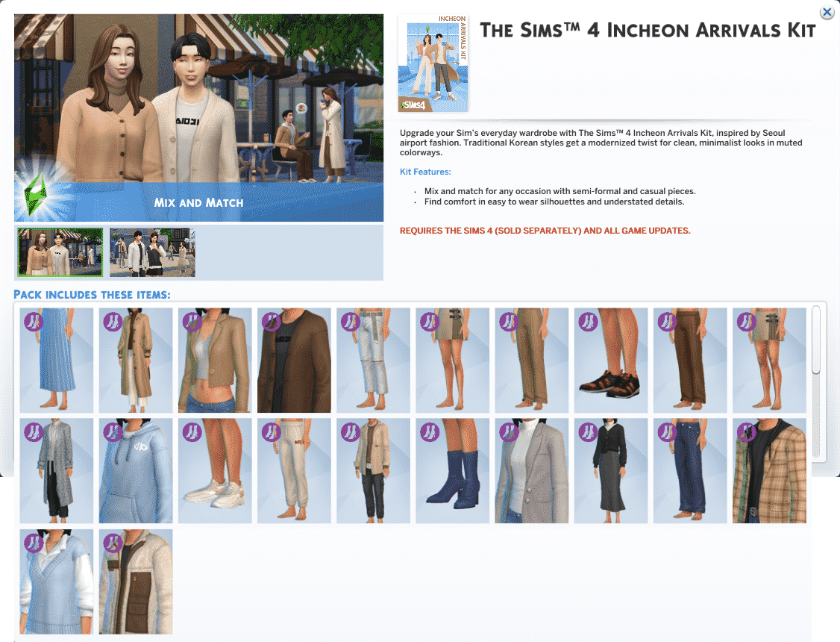Image resolution: width=840 pixels, height=642 pixels.
Task: Click the clothing category icon on trench coat
Action: tap(113, 322)
